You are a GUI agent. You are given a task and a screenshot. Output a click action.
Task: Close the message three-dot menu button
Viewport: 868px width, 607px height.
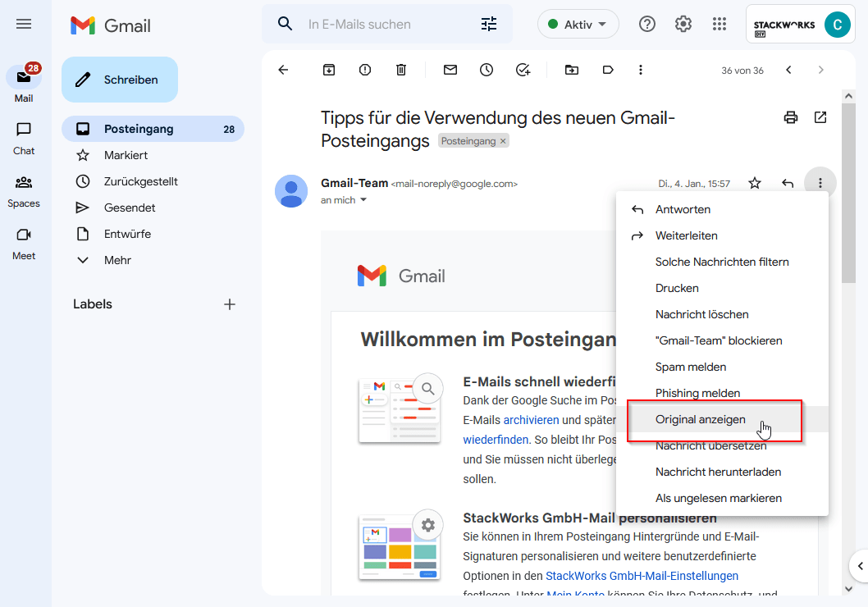click(x=820, y=183)
